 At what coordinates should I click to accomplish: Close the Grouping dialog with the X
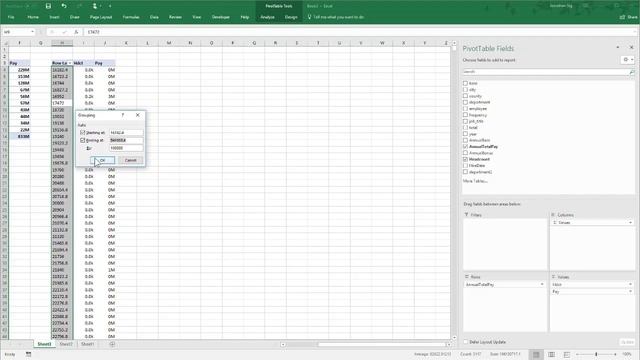pyautogui.click(x=138, y=115)
